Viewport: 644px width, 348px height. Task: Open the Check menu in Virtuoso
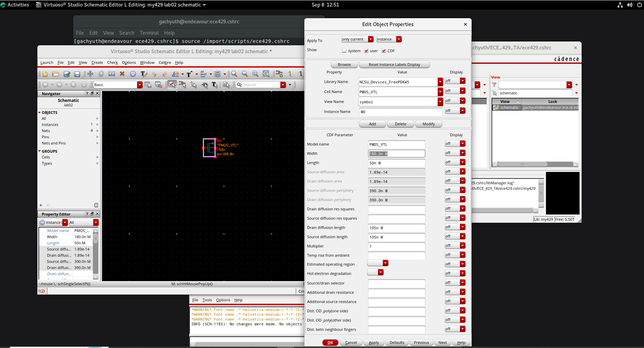pyautogui.click(x=112, y=62)
